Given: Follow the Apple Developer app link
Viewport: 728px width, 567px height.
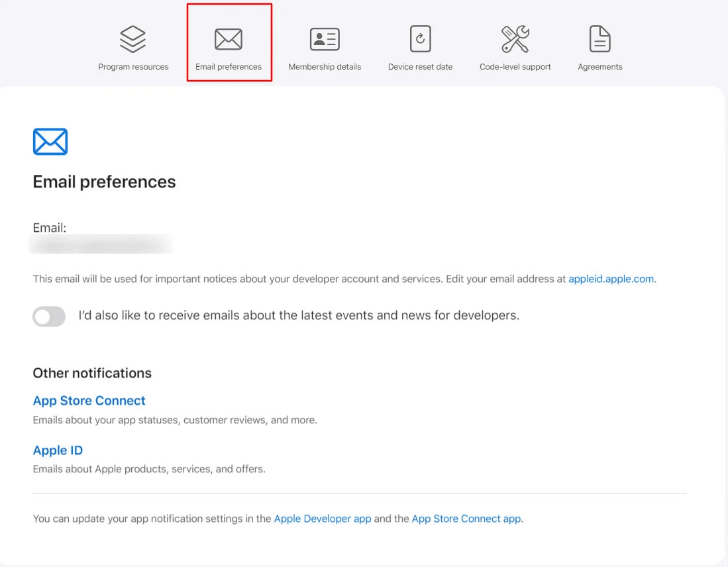Looking at the screenshot, I should 323,519.
